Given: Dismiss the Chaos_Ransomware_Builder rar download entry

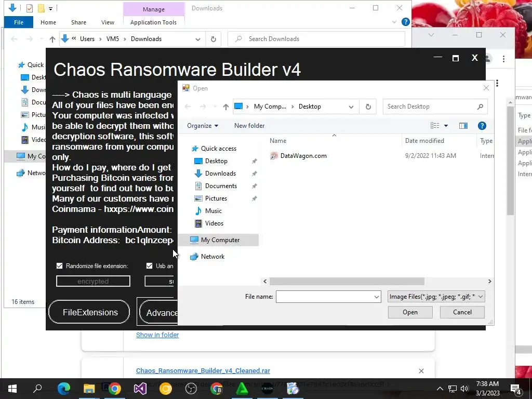Looking at the screenshot, I should point(421,371).
